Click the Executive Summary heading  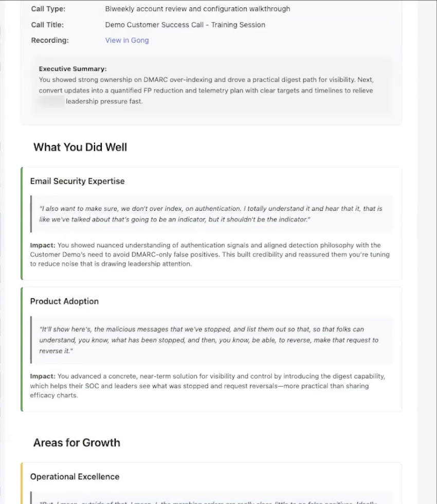pos(72,69)
